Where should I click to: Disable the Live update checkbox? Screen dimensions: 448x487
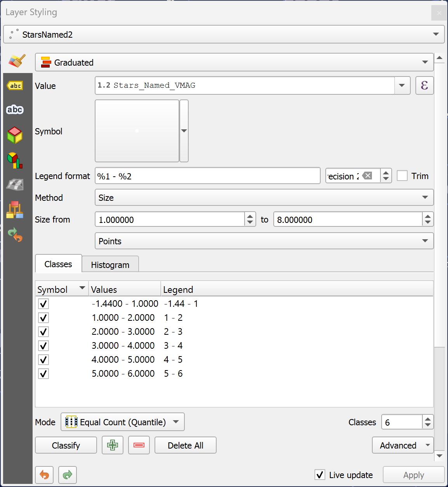click(320, 475)
